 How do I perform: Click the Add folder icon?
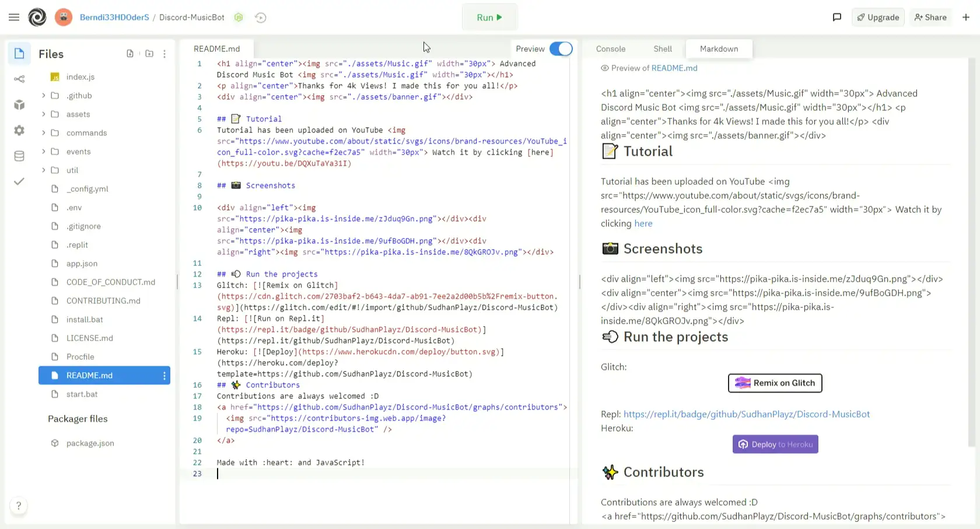(x=149, y=54)
